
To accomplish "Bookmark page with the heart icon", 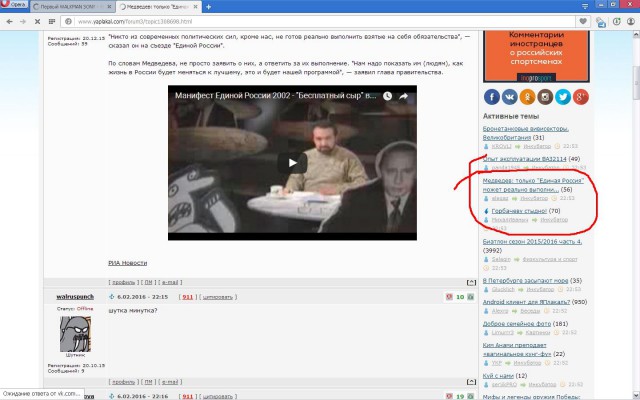I will coord(583,22).
